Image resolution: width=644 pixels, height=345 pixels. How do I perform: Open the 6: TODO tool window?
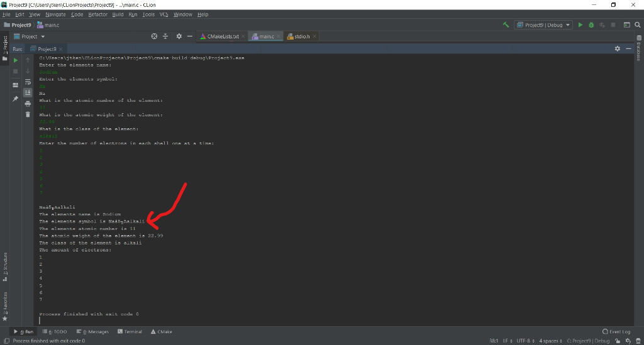tap(55, 331)
